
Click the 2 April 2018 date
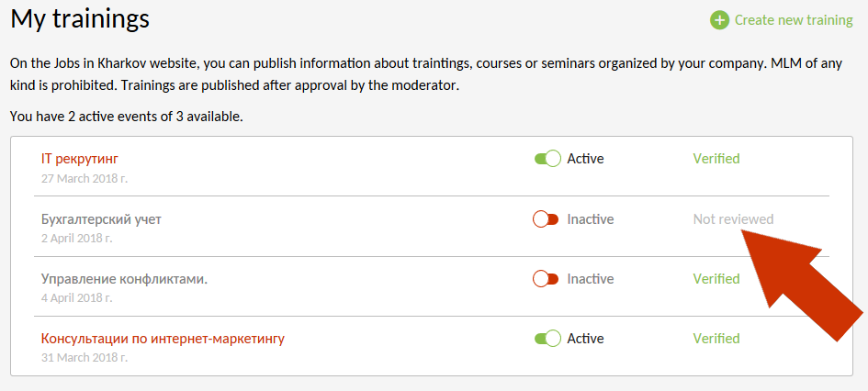[x=76, y=239]
